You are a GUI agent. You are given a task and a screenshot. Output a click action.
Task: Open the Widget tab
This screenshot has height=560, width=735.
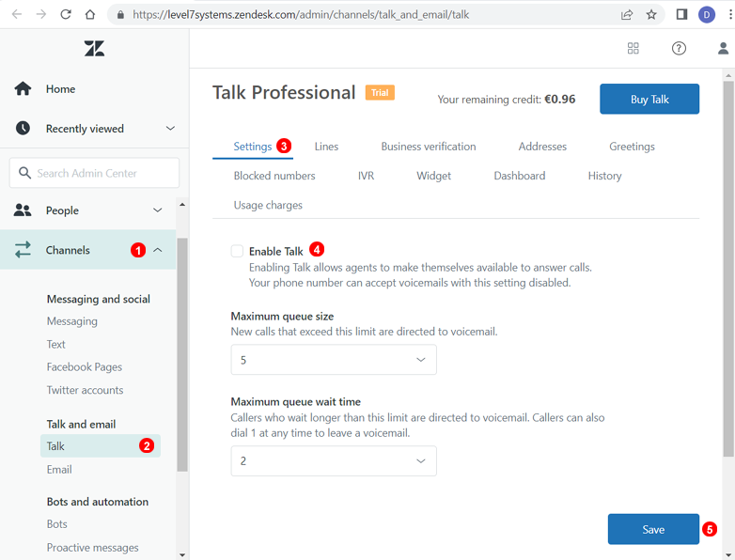(433, 176)
